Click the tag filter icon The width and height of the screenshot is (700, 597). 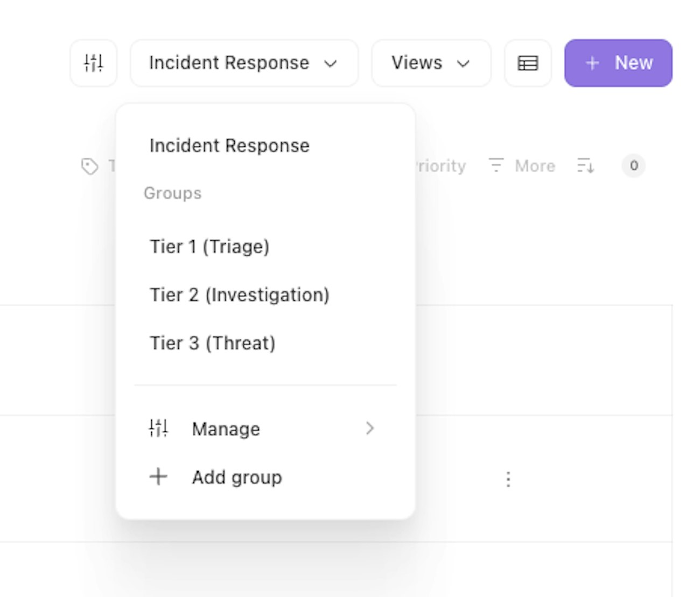tap(90, 166)
